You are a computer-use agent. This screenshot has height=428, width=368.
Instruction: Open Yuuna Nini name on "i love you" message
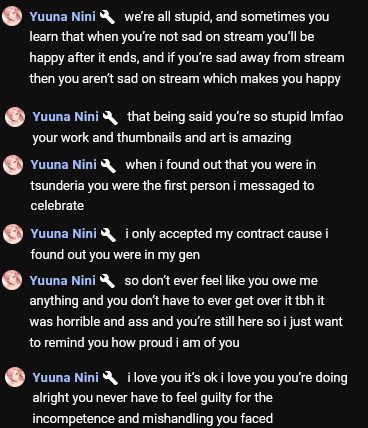pos(66,378)
